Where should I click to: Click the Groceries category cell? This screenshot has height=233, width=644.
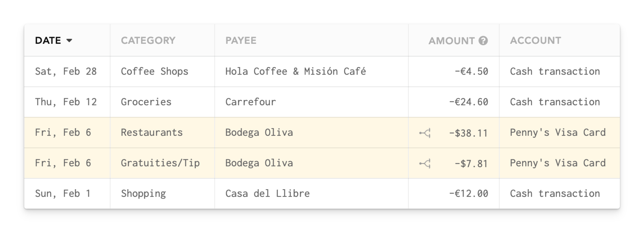146,102
